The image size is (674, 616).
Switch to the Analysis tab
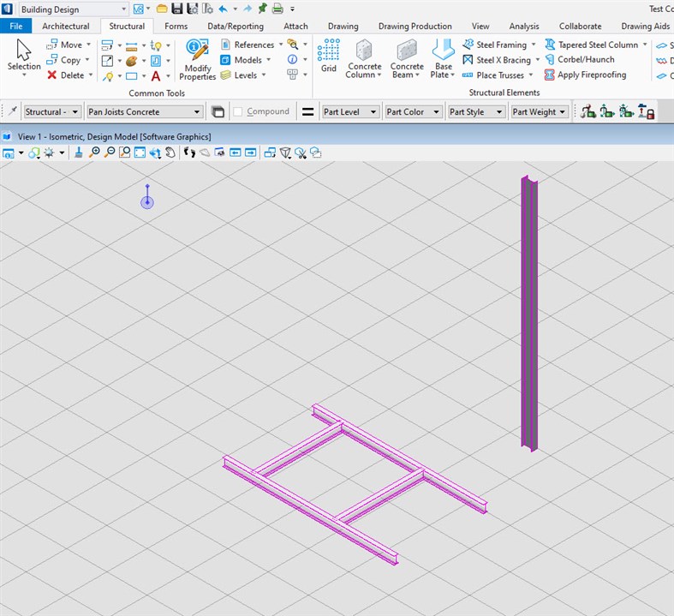tap(524, 26)
